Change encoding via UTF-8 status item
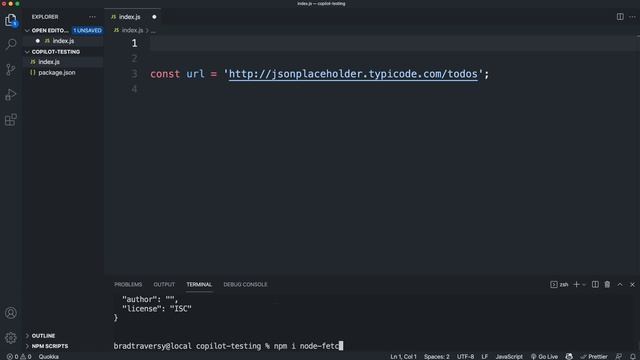This screenshot has width=640, height=360. pyautogui.click(x=465, y=356)
